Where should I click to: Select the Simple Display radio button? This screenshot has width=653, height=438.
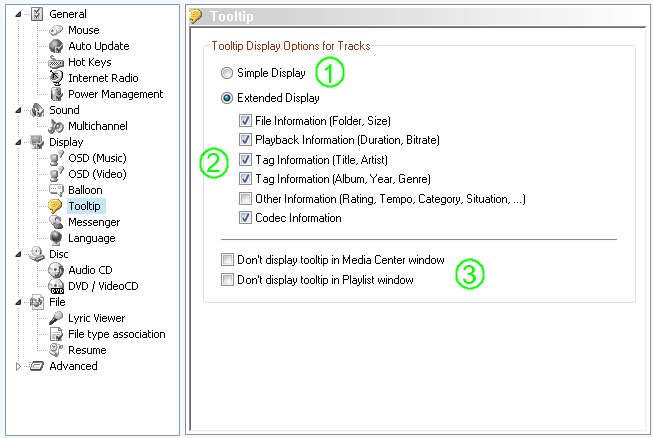227,73
